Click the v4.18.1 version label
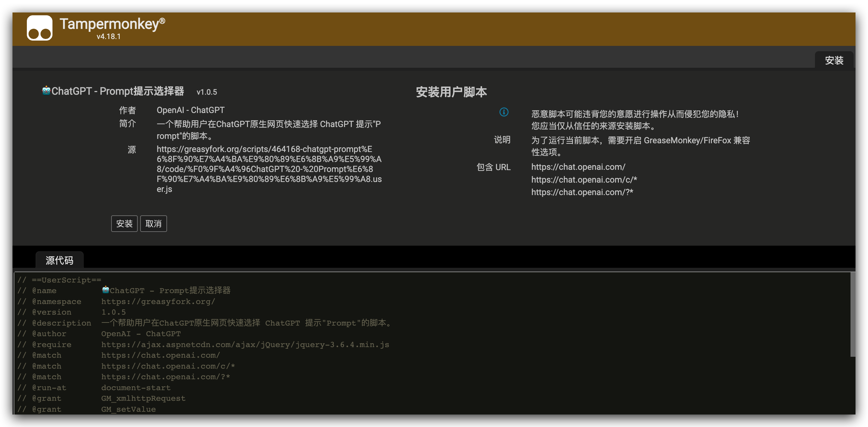This screenshot has height=427, width=868. 109,37
